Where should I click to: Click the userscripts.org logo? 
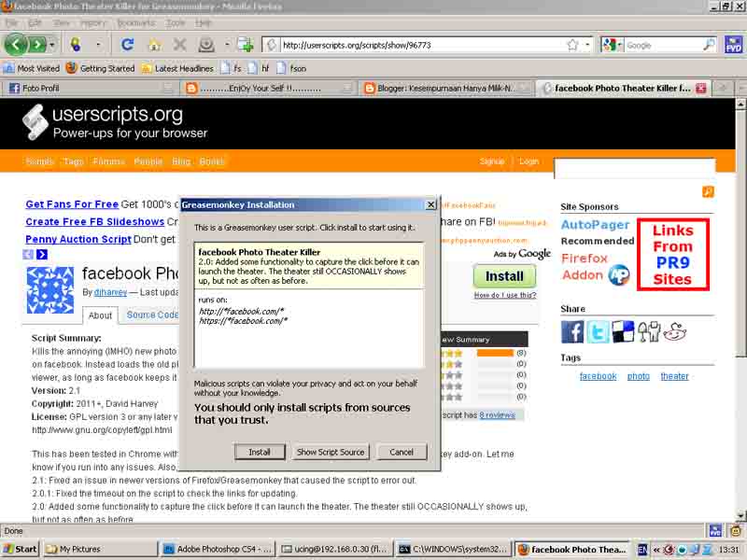[115, 122]
